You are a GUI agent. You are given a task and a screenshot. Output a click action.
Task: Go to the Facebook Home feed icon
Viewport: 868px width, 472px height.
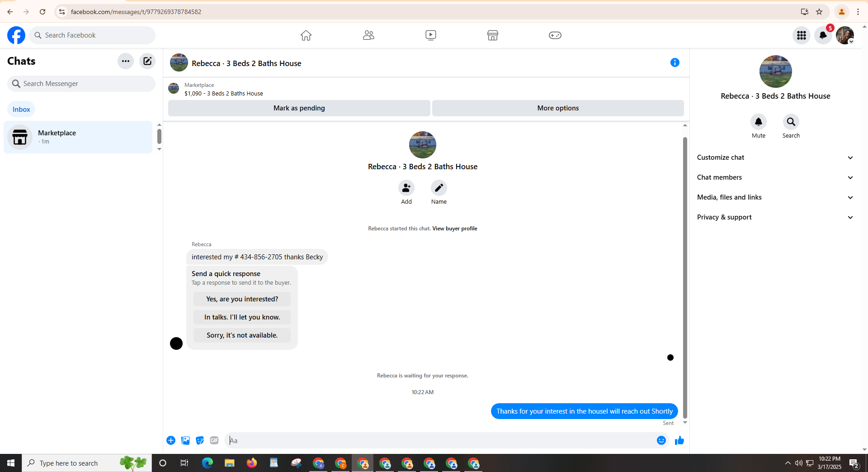[x=306, y=35]
